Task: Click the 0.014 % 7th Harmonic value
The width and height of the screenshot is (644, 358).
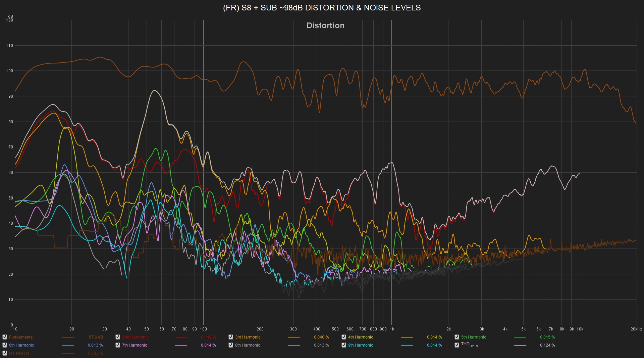Action: click(208, 345)
